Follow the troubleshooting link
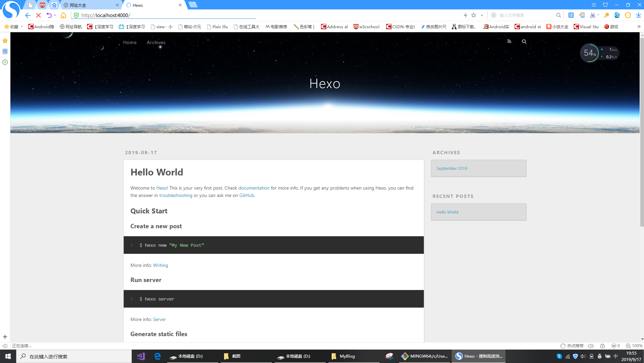 tap(176, 195)
